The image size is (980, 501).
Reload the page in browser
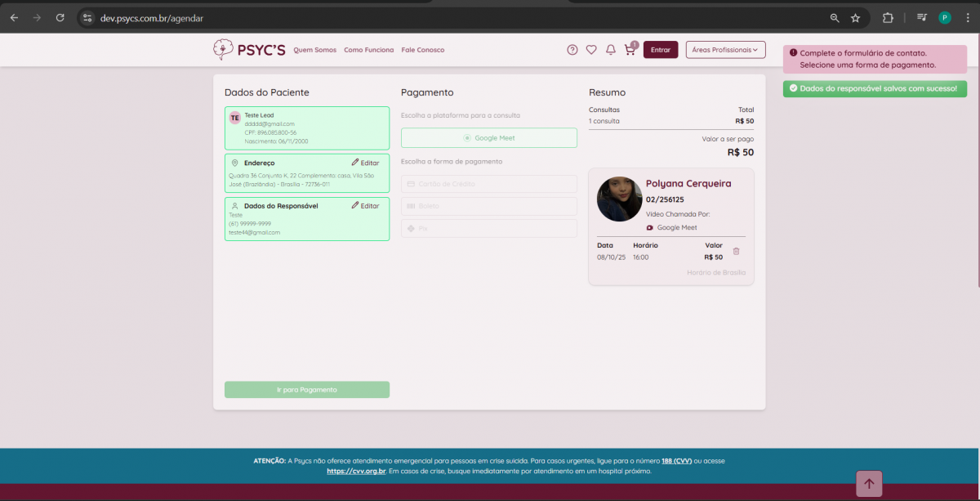click(60, 17)
